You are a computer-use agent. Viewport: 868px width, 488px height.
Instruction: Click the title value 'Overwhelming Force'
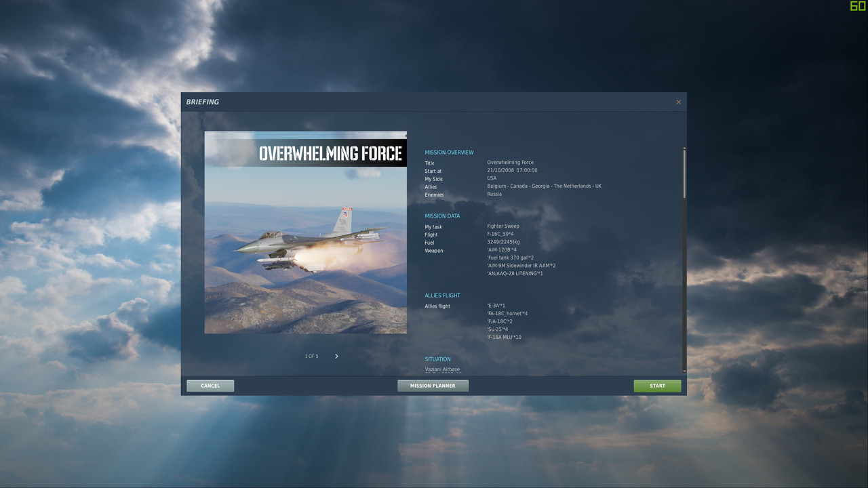coord(510,163)
